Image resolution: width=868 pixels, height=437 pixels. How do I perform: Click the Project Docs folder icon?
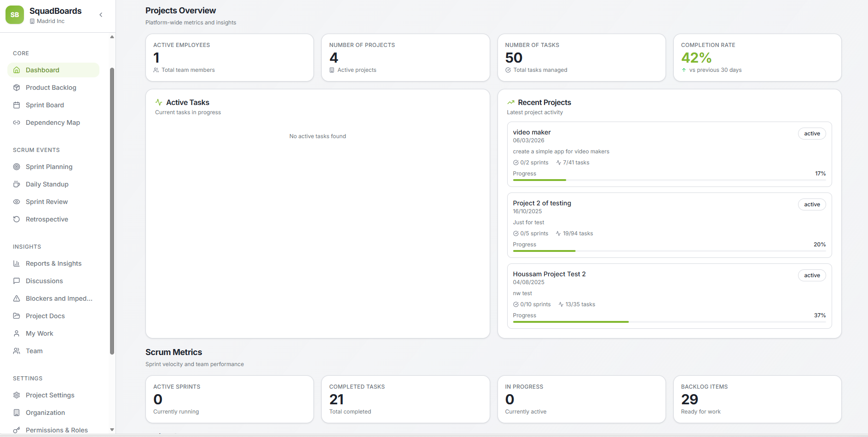click(17, 316)
